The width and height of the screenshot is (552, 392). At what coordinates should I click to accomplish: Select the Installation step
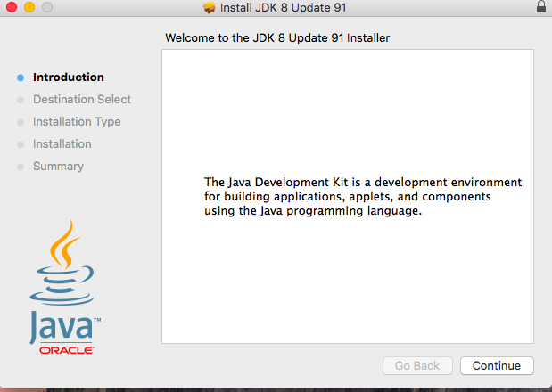click(x=62, y=144)
